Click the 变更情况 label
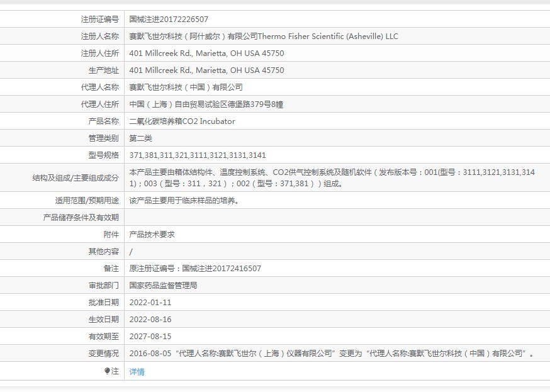This screenshot has width=550, height=392. point(104,354)
